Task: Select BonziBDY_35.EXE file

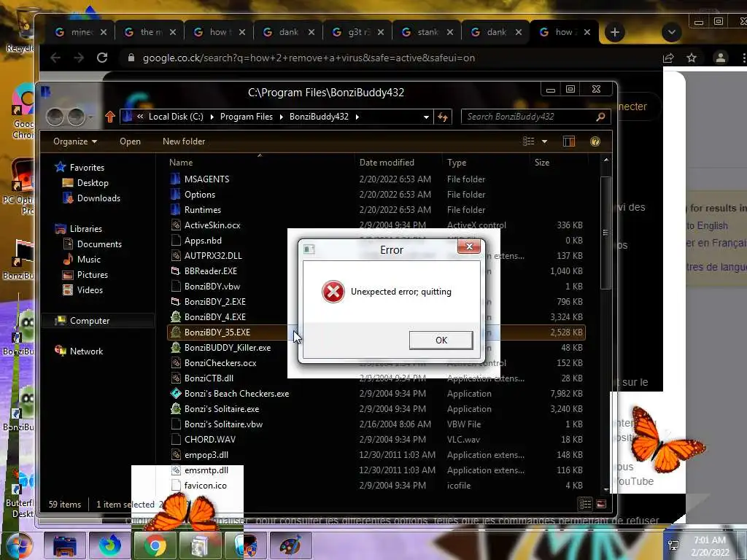Action: [217, 332]
